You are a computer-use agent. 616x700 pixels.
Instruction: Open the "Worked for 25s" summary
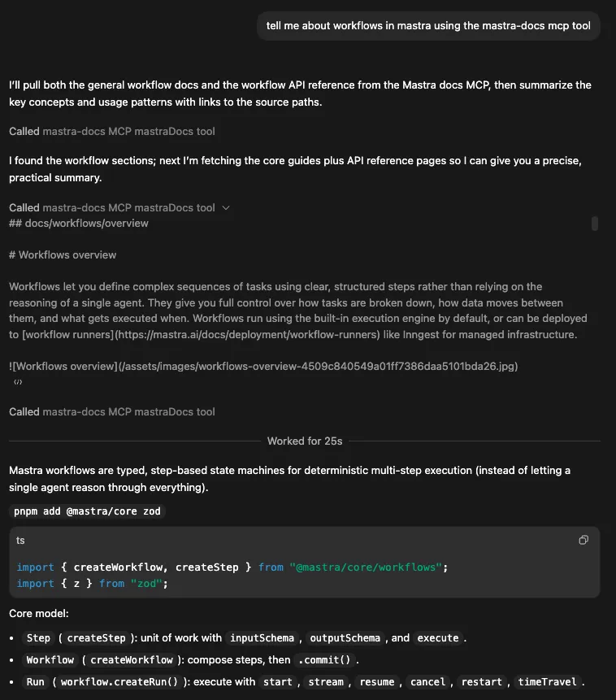pos(305,441)
